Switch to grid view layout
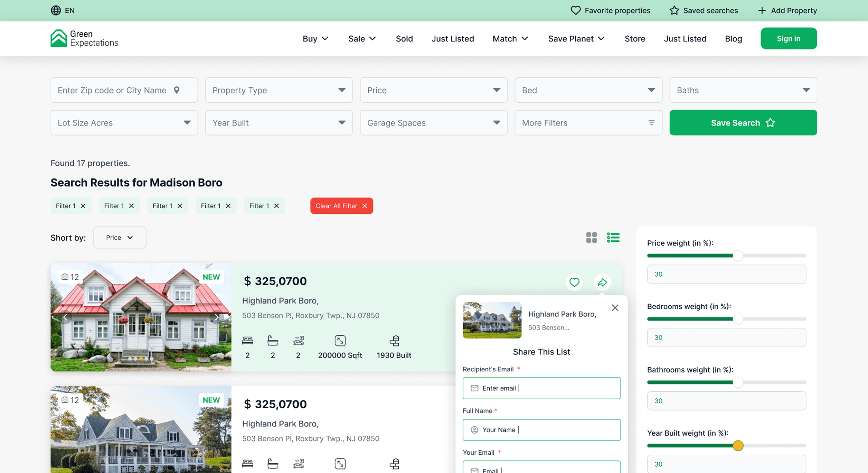The image size is (868, 473). pyautogui.click(x=592, y=238)
